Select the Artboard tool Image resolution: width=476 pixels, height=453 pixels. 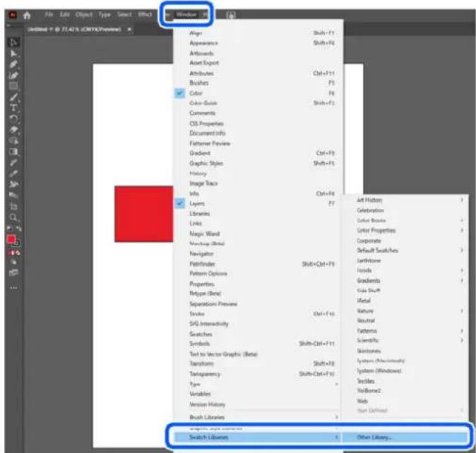tap(13, 207)
